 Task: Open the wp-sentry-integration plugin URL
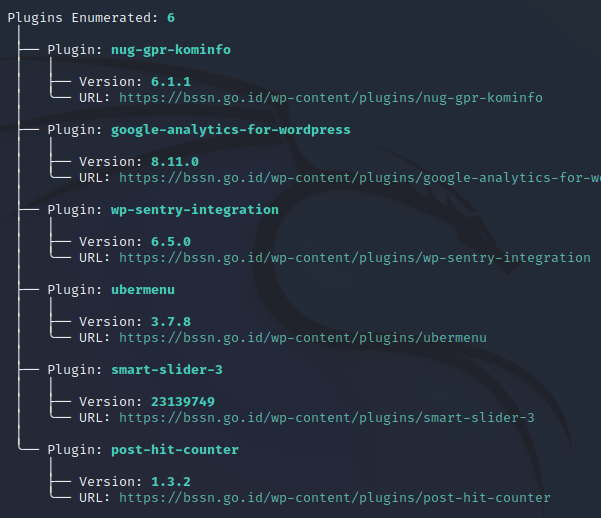point(355,258)
